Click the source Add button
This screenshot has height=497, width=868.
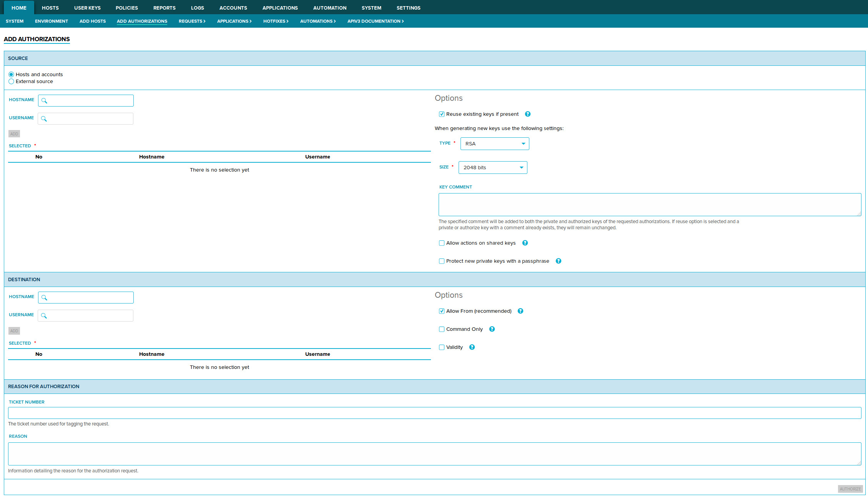[14, 134]
